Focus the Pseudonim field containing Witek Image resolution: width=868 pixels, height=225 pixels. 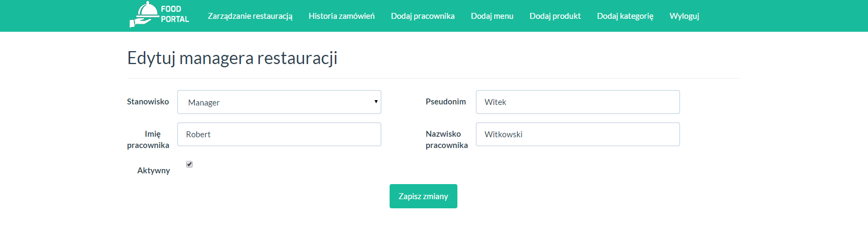(578, 102)
